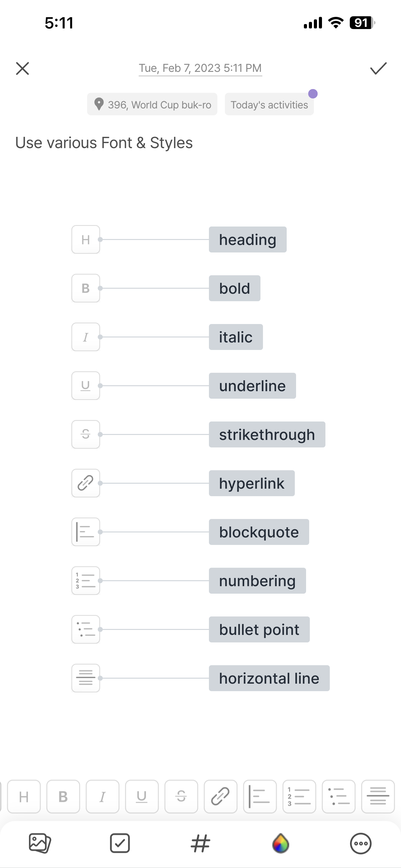The image size is (401, 868).
Task: Insert a hashtag with the # icon
Action: [200, 843]
